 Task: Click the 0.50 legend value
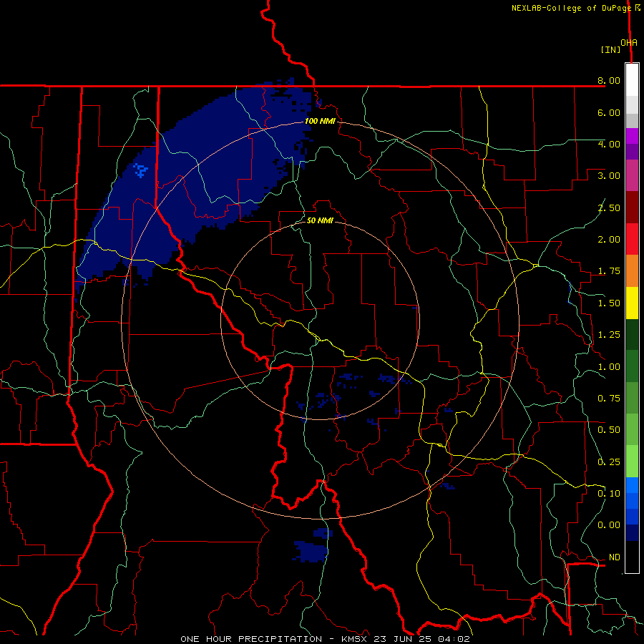pos(609,430)
